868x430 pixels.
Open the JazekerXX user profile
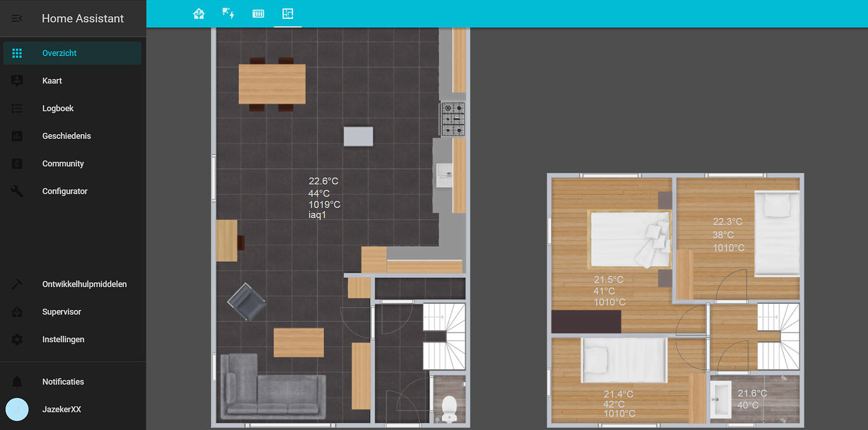click(x=17, y=409)
